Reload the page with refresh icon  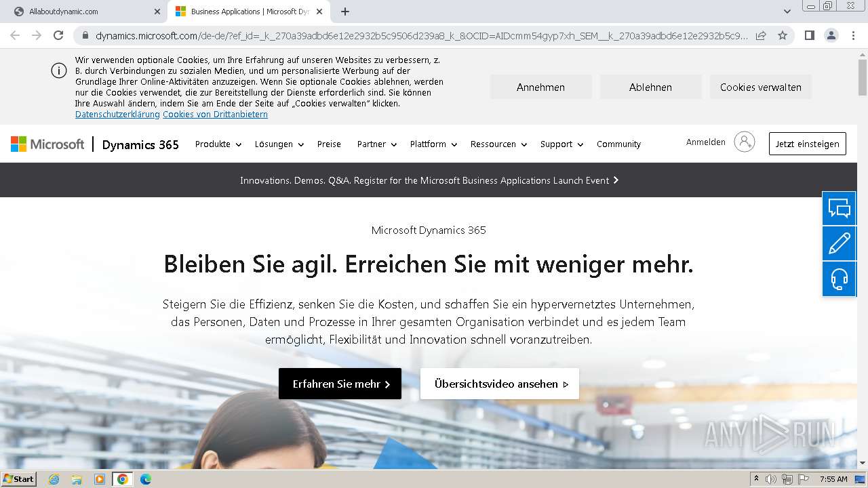[58, 35]
